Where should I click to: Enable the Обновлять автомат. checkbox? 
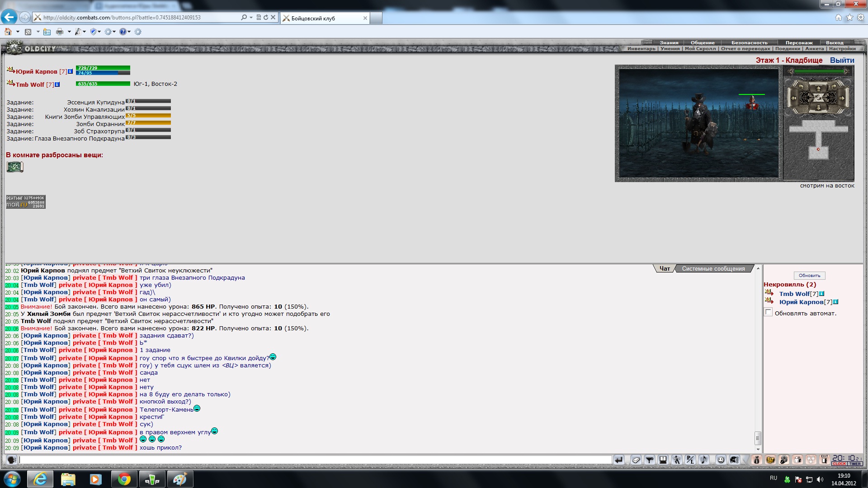tap(768, 312)
